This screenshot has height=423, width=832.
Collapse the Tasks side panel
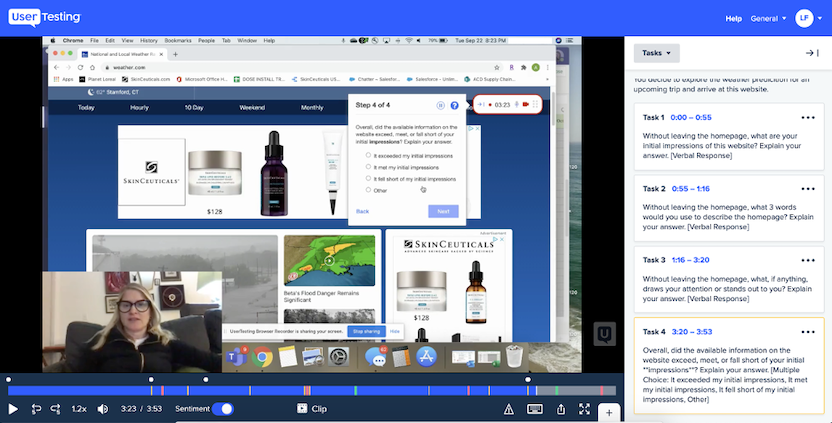pyautogui.click(x=812, y=53)
